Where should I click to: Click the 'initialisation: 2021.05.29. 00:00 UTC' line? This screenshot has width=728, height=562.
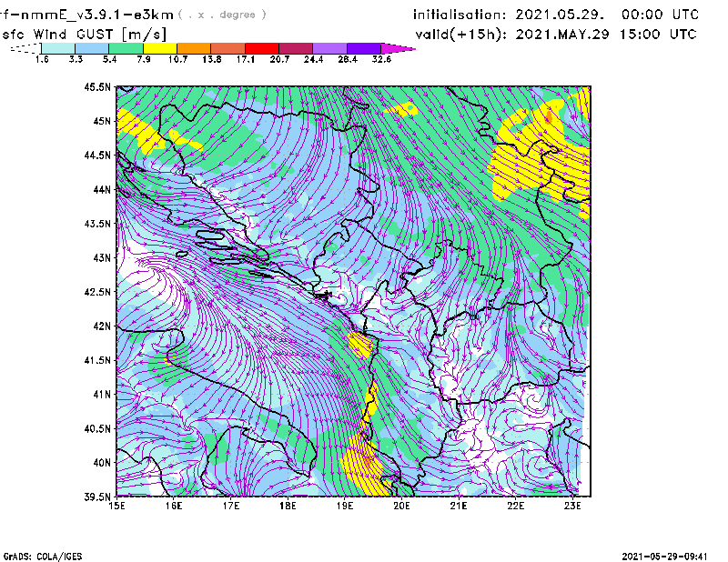(556, 15)
